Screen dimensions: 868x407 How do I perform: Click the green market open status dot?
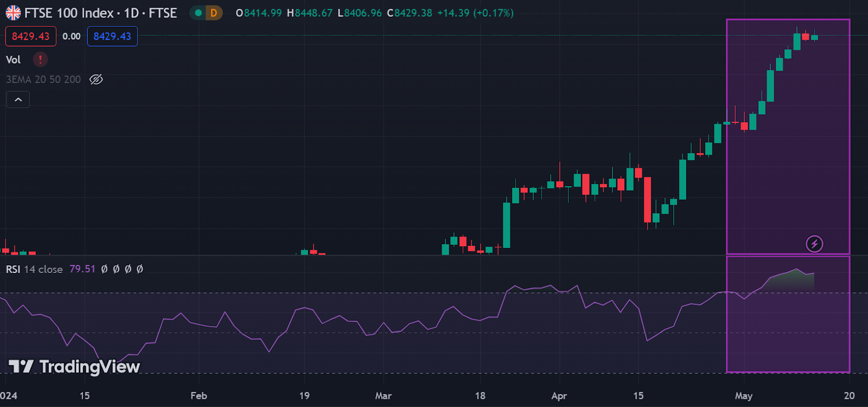coord(199,12)
